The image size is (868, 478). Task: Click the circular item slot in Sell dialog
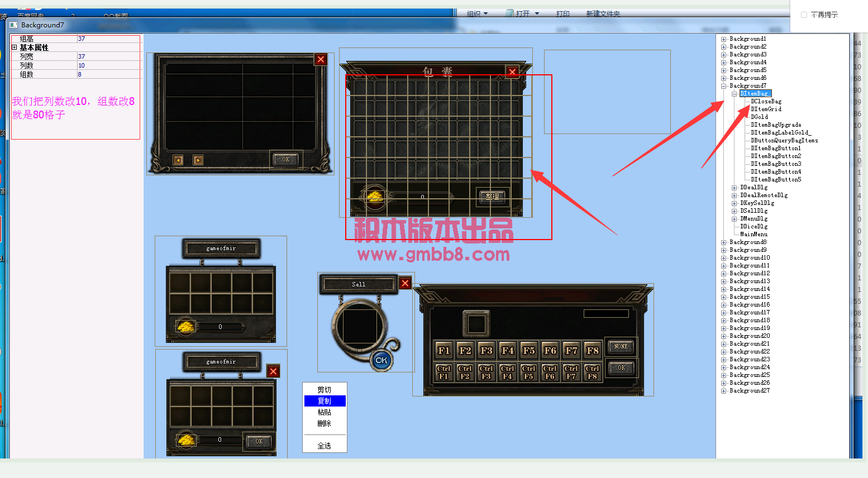(x=360, y=327)
